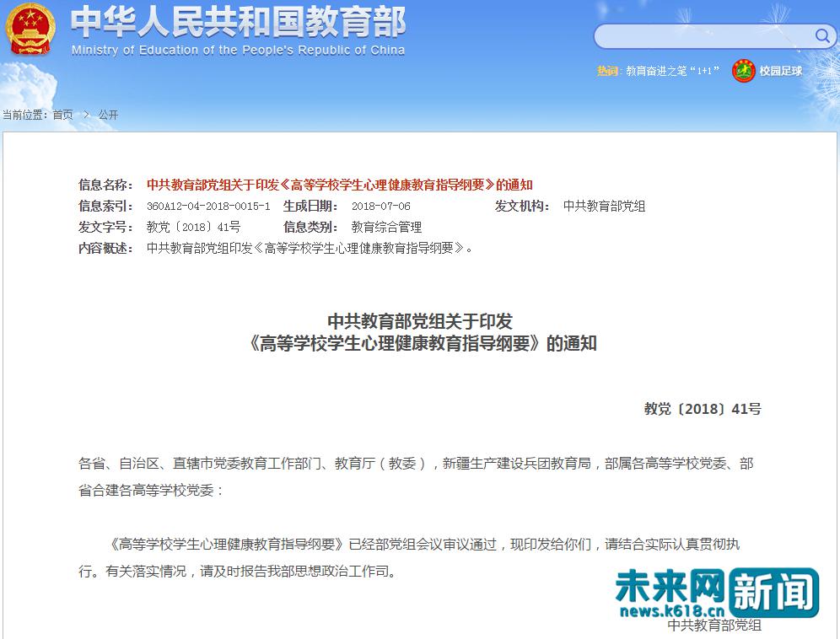Click the national emblem logo
Viewport: 840px width, 639px height.
coord(32,30)
